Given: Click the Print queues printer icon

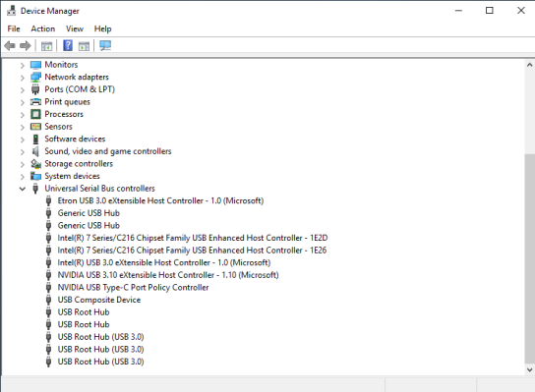Looking at the screenshot, I should point(35,101).
